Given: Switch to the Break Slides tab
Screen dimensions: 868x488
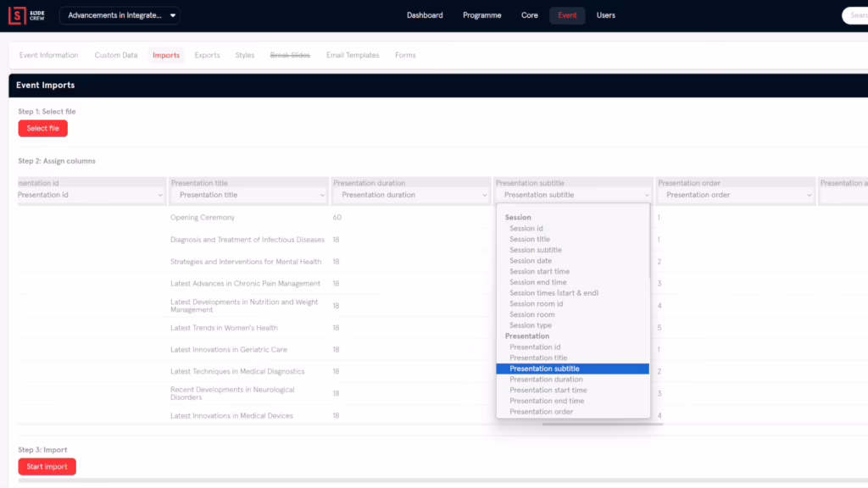Looking at the screenshot, I should 290,55.
